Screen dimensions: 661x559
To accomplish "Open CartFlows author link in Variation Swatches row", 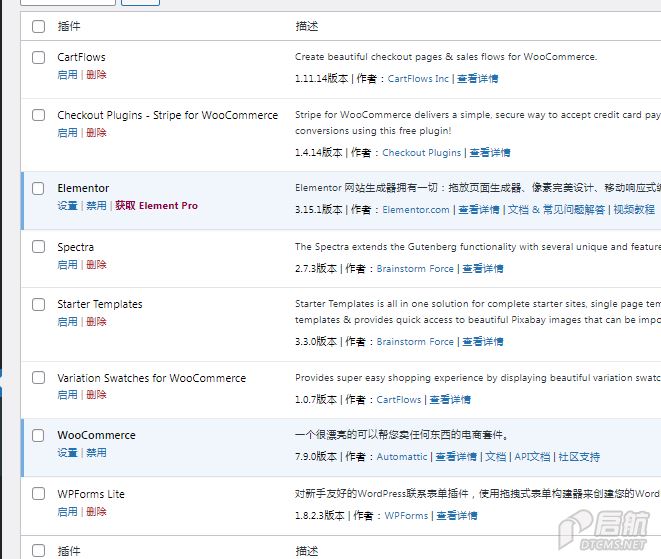I will click(398, 399).
